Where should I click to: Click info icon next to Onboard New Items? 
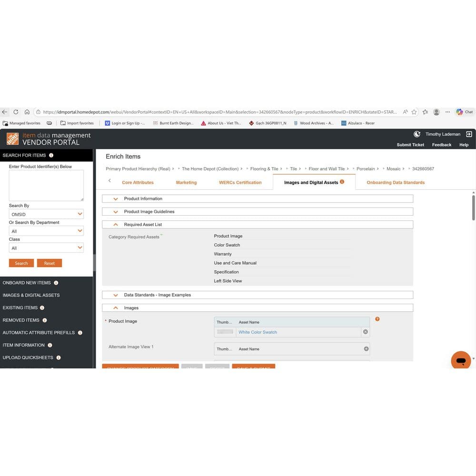(56, 283)
